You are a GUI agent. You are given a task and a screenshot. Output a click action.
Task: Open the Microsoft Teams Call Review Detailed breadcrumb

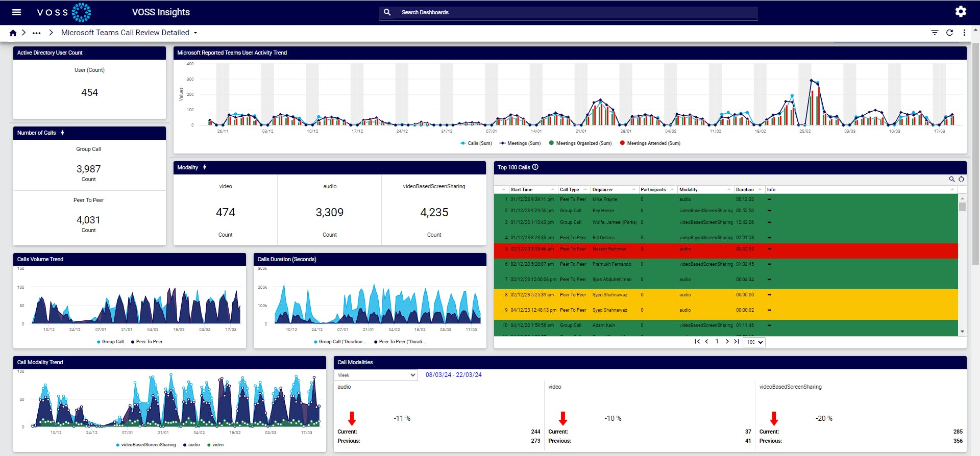click(x=125, y=33)
